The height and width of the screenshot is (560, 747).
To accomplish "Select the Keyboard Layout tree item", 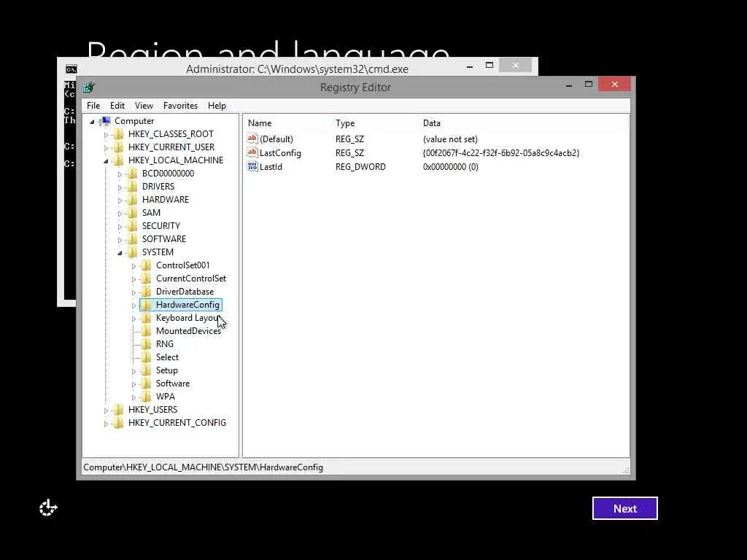I will [x=187, y=318].
